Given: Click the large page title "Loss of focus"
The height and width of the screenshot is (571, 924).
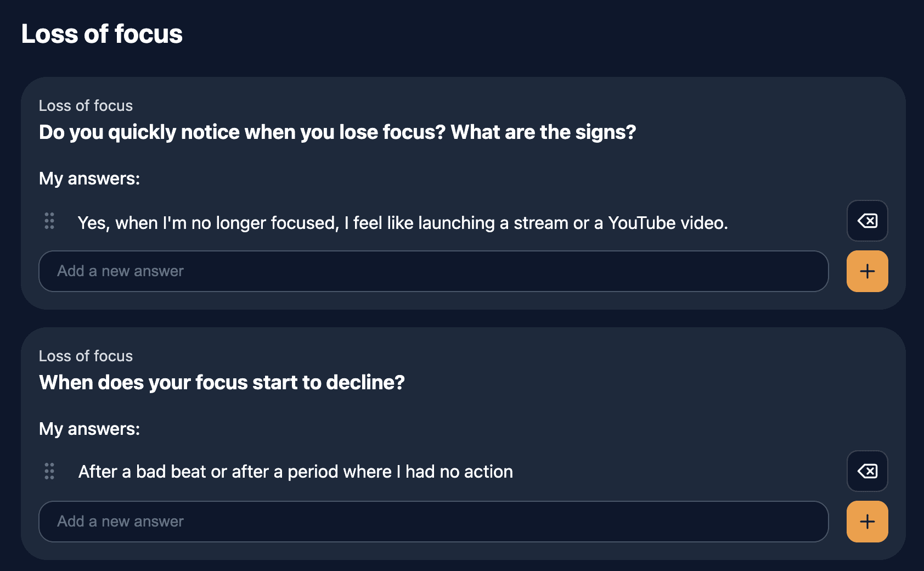Looking at the screenshot, I should pyautogui.click(x=102, y=34).
